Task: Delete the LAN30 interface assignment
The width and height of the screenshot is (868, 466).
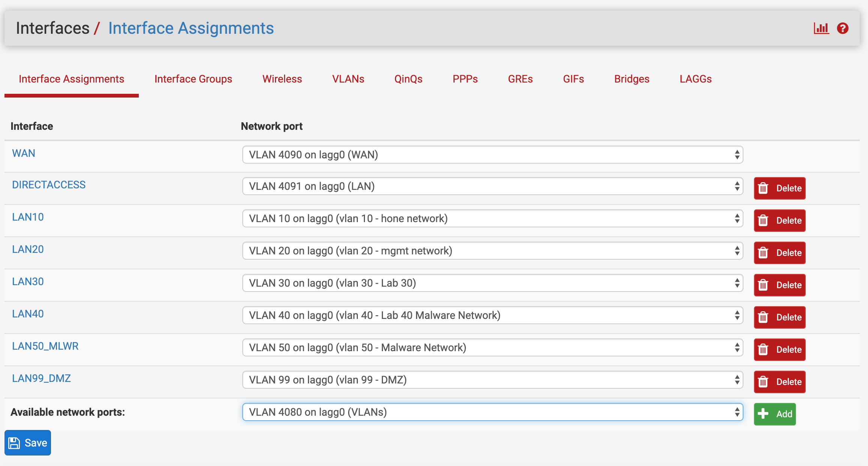Action: 779,285
